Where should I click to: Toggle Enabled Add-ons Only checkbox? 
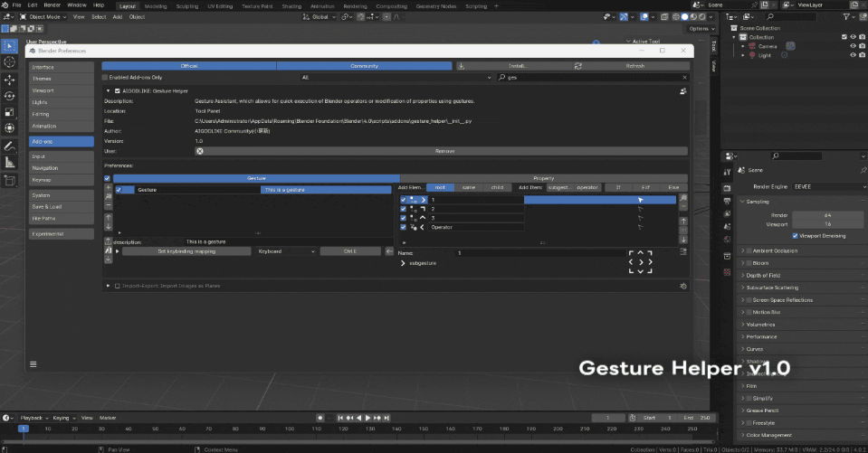click(105, 78)
